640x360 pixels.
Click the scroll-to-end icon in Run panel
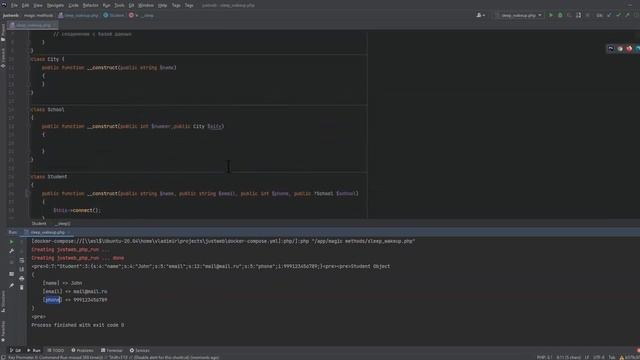pyautogui.click(x=22, y=269)
